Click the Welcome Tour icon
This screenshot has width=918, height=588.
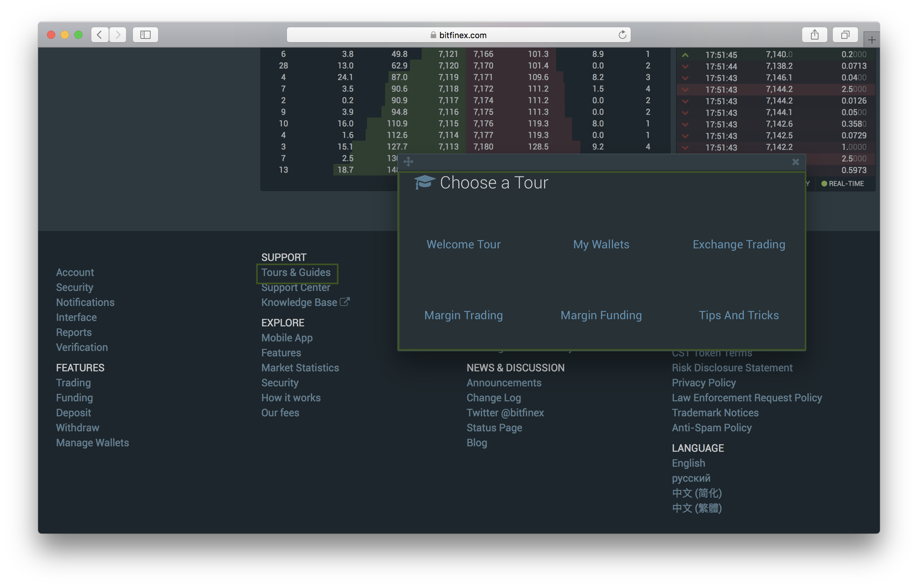(x=464, y=244)
